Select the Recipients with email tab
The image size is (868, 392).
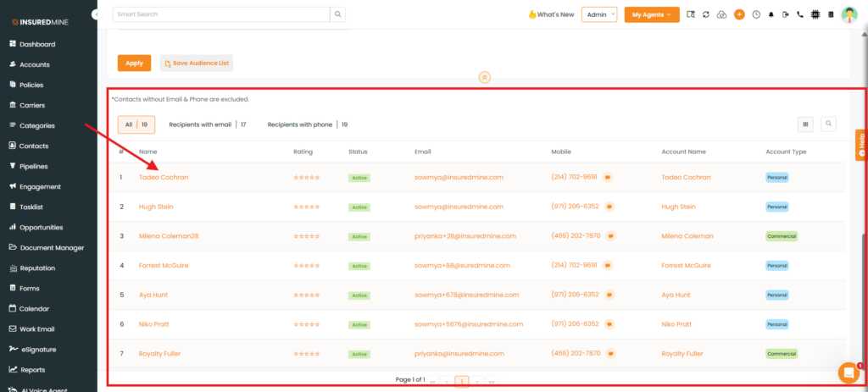pyautogui.click(x=207, y=124)
